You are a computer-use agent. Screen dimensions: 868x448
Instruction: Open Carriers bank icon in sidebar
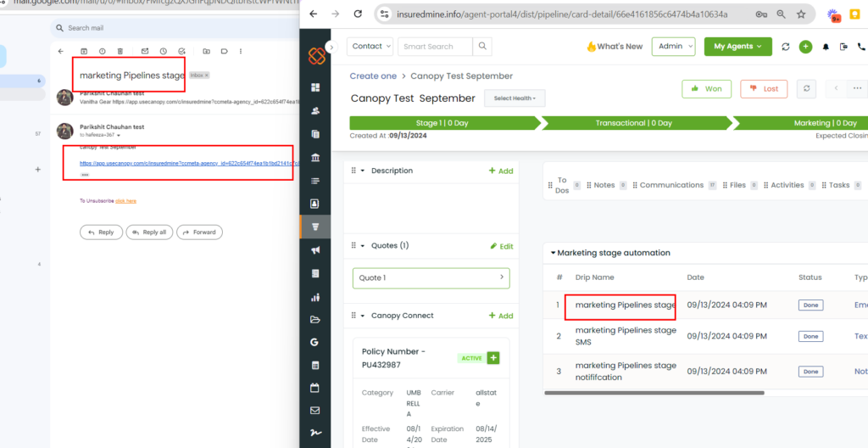tap(315, 158)
